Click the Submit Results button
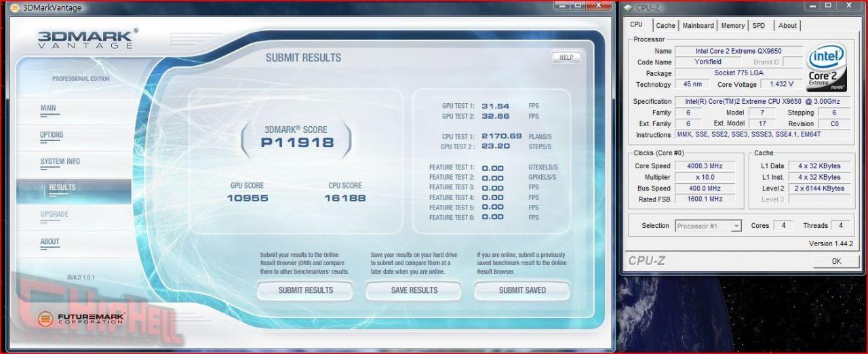Image resolution: width=868 pixels, height=354 pixels. pos(305,290)
